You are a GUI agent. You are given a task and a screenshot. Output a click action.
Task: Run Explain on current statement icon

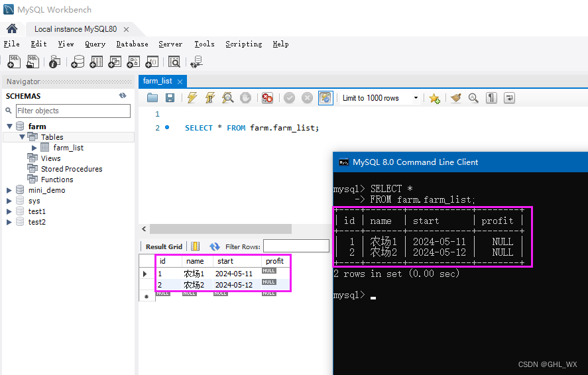click(x=227, y=98)
